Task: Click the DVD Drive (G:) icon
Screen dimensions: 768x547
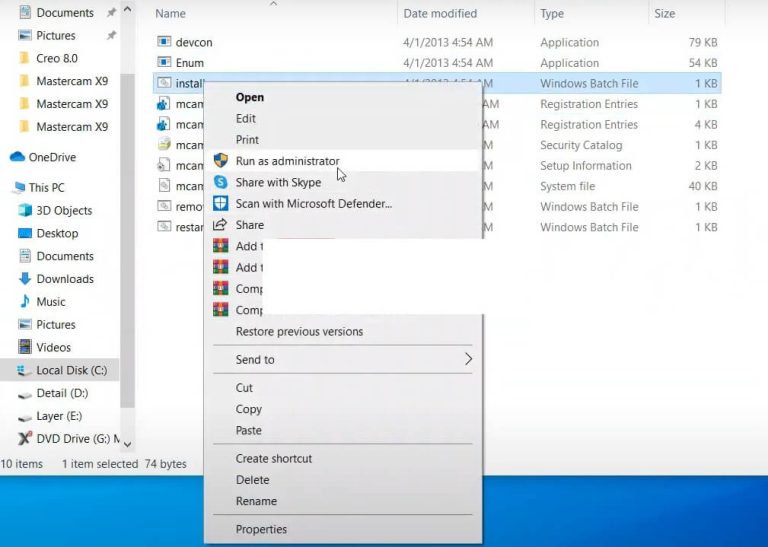Action: click(x=26, y=439)
